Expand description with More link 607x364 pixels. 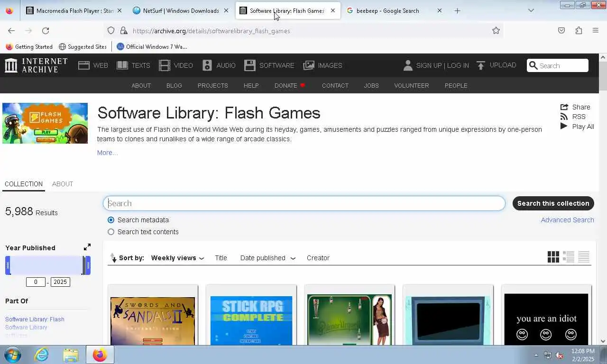107,153
